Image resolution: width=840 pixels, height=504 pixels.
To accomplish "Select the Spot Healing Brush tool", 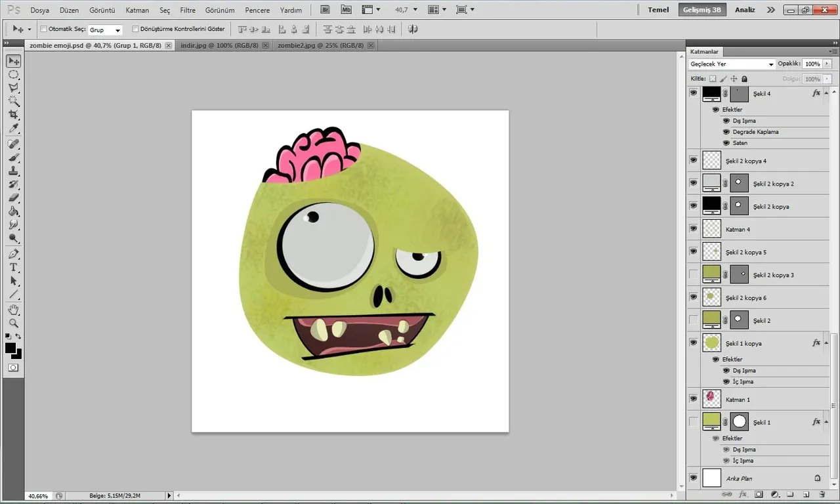I will tap(13, 144).
